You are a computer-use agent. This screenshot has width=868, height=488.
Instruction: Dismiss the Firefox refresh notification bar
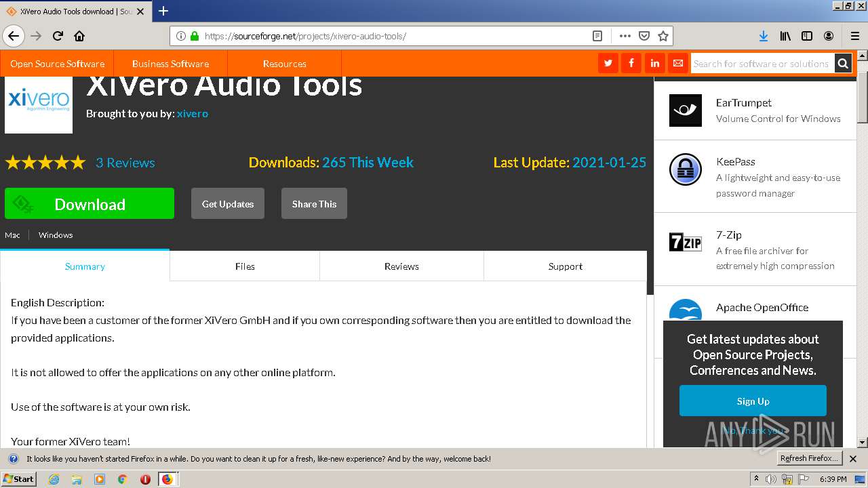point(853,459)
